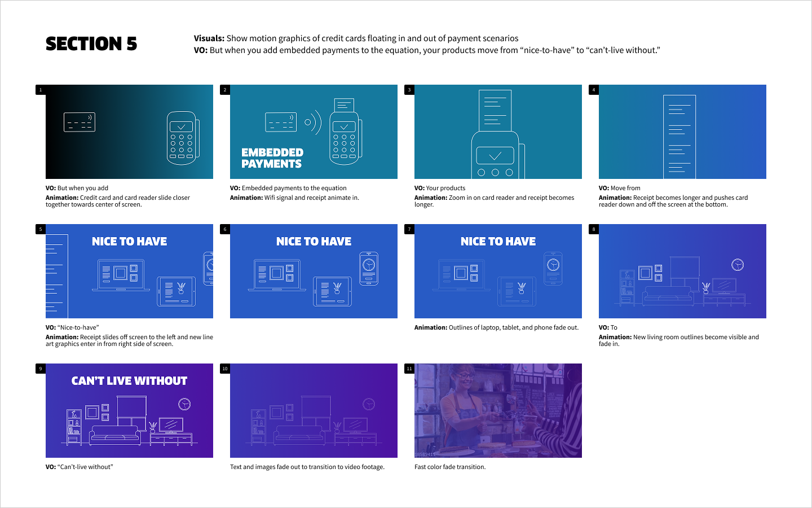Click the frame number 4 badge
Screen dimensions: 812x508
pyautogui.click(x=593, y=90)
